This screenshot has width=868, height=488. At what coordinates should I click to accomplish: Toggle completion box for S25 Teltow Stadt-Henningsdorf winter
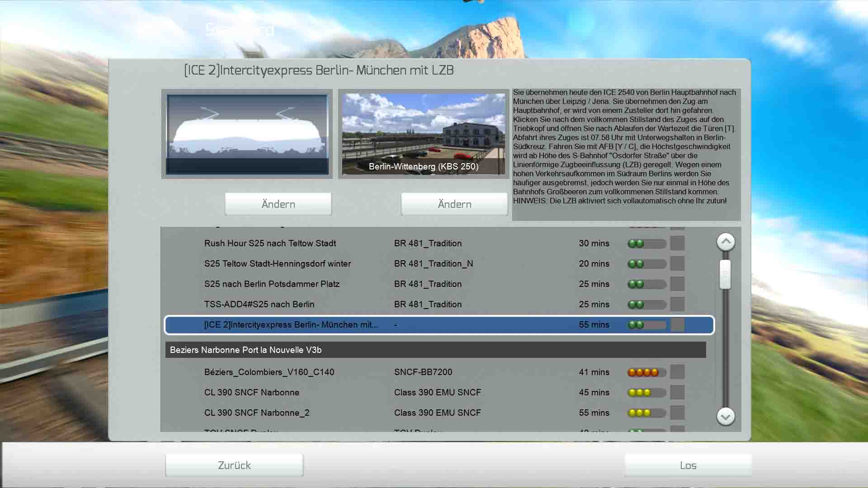tap(677, 264)
